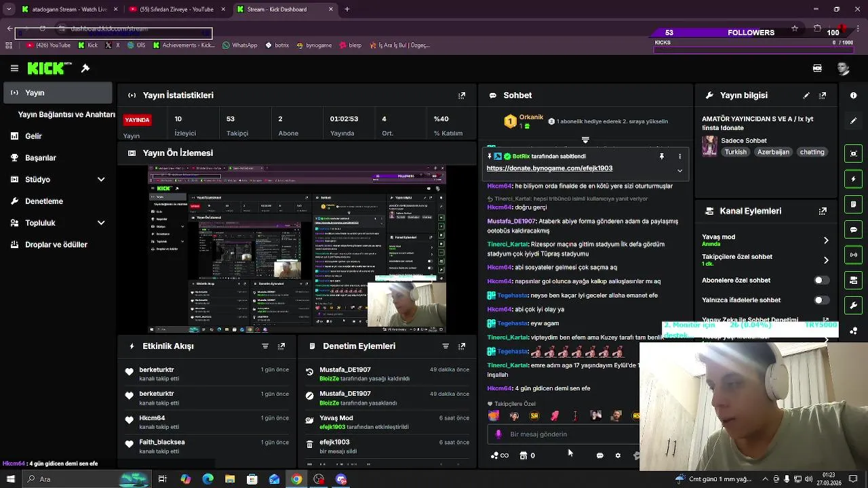The image size is (868, 488).
Task: Open the WhatsApp bookmark
Action: click(239, 45)
